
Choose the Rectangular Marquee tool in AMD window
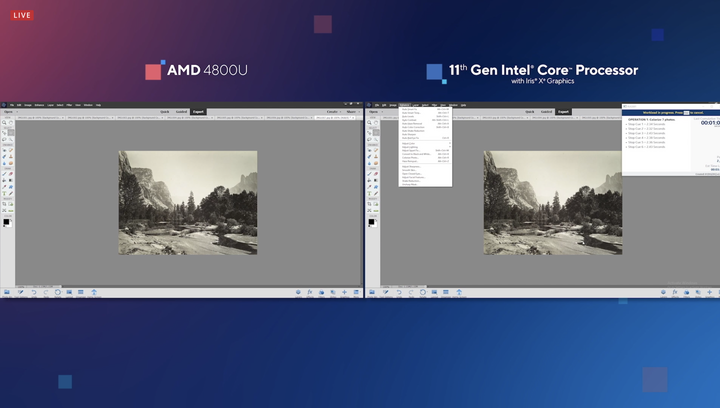point(11,133)
